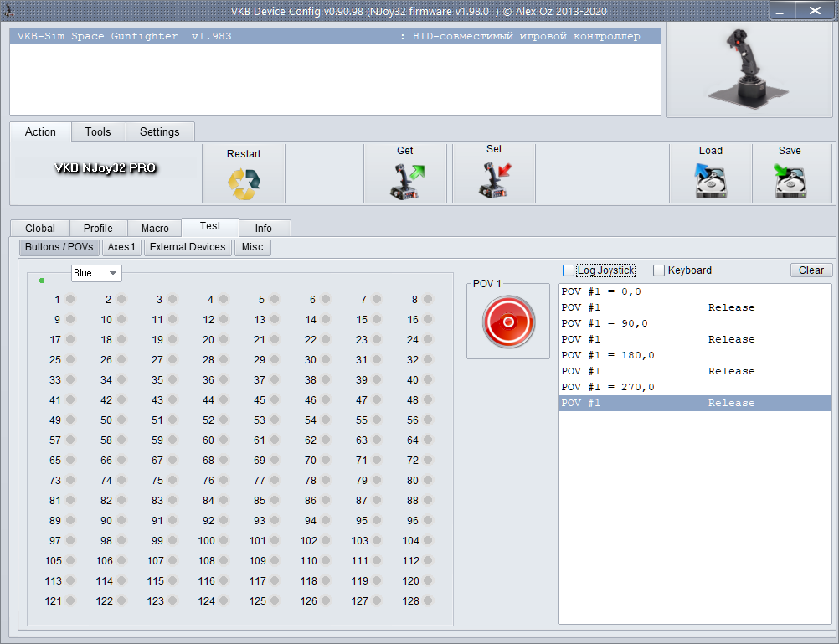Click the button 55 indicator light
This screenshot has height=644, width=839.
pyautogui.click(x=378, y=420)
